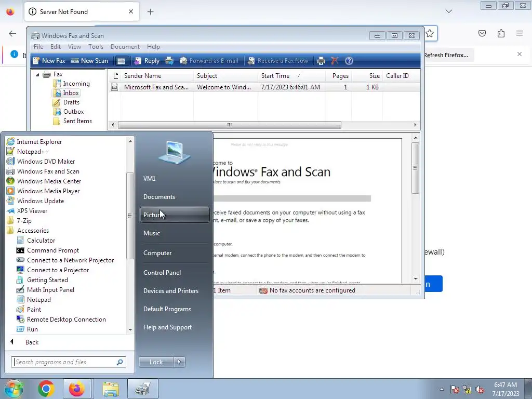Click the Windows Explorer taskbar icon

(x=111, y=389)
